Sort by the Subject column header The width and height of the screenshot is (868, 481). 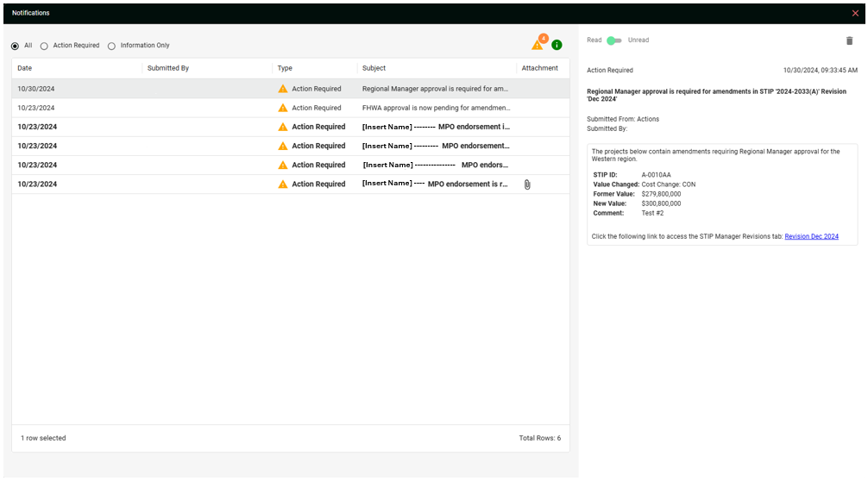point(374,68)
